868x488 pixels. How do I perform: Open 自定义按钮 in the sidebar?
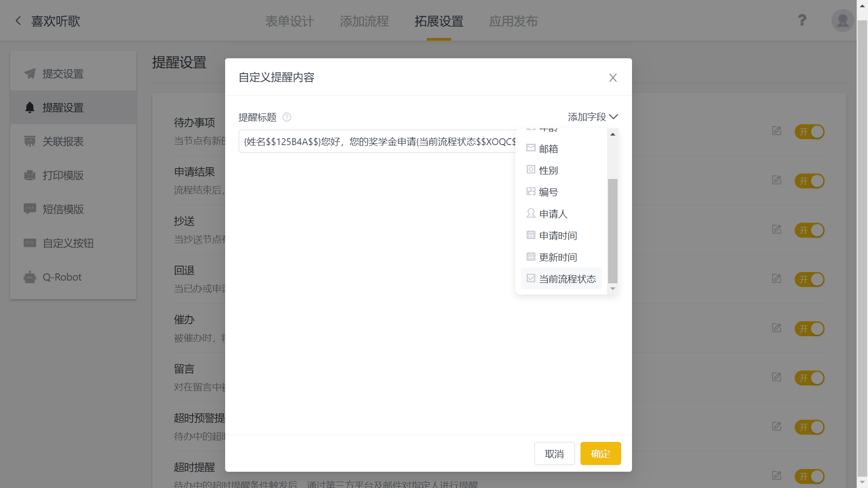73,243
